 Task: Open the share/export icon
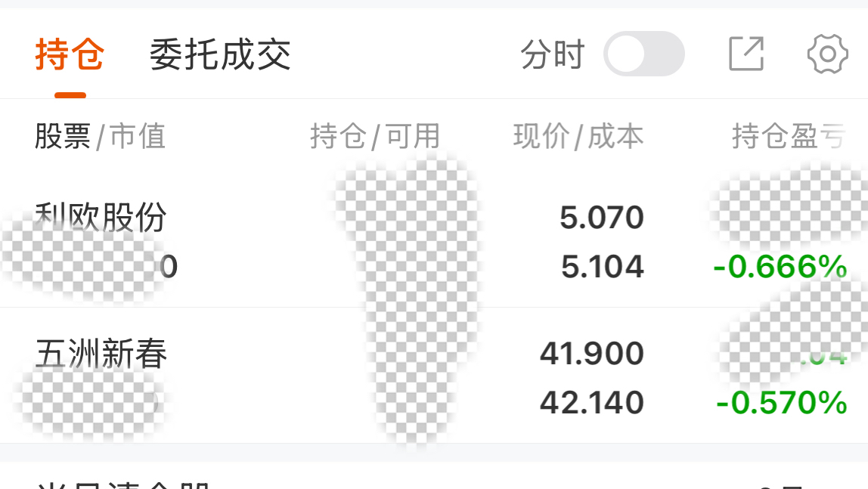[x=746, y=54]
